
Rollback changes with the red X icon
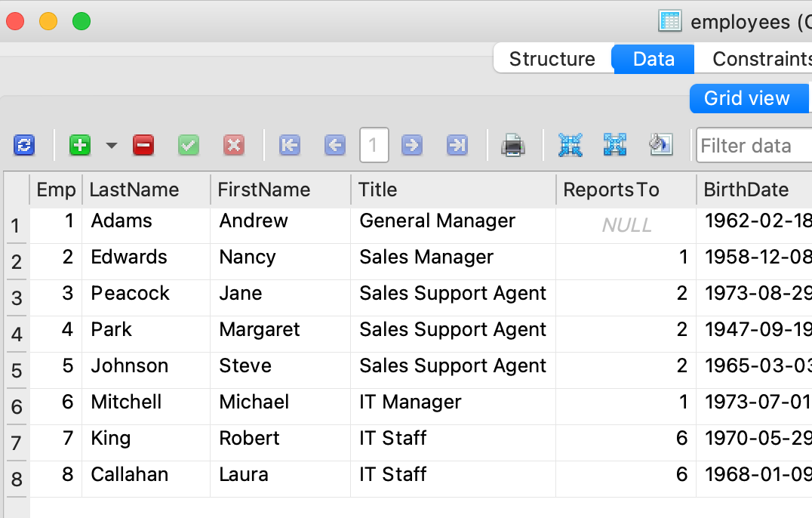tap(234, 145)
